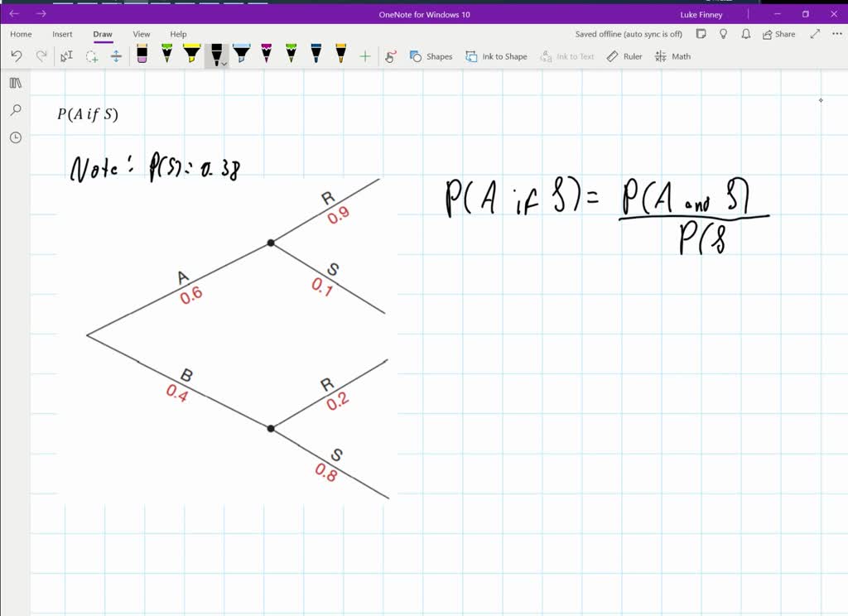Image resolution: width=848 pixels, height=616 pixels.
Task: Select the Eraser tool
Action: [142, 55]
